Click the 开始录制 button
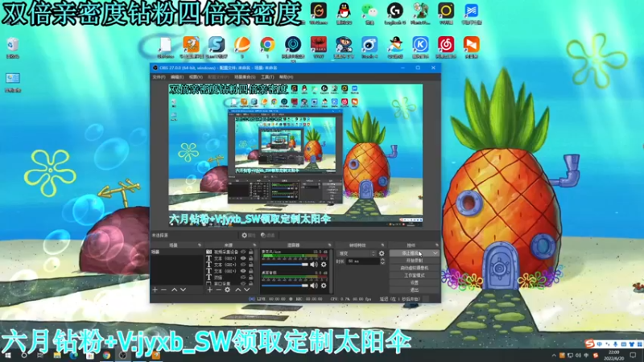 (414, 261)
